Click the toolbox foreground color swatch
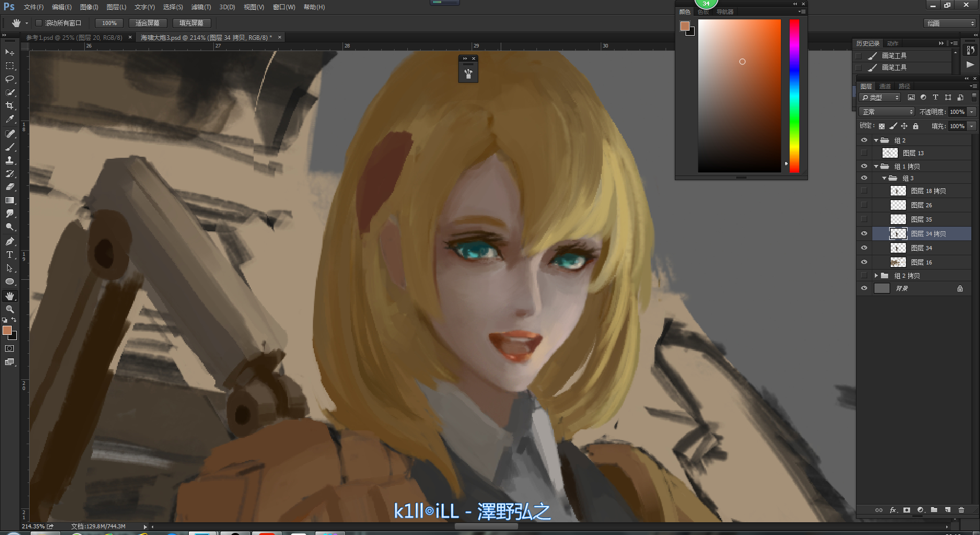 pos(7,330)
